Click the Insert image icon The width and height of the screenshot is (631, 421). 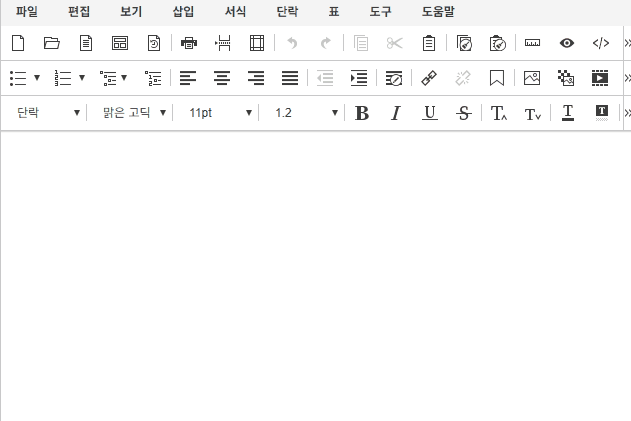(532, 78)
